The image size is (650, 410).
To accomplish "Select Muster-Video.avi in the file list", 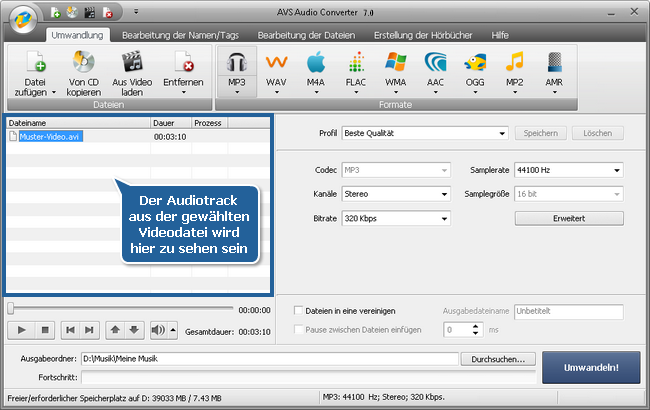I will tap(51, 136).
